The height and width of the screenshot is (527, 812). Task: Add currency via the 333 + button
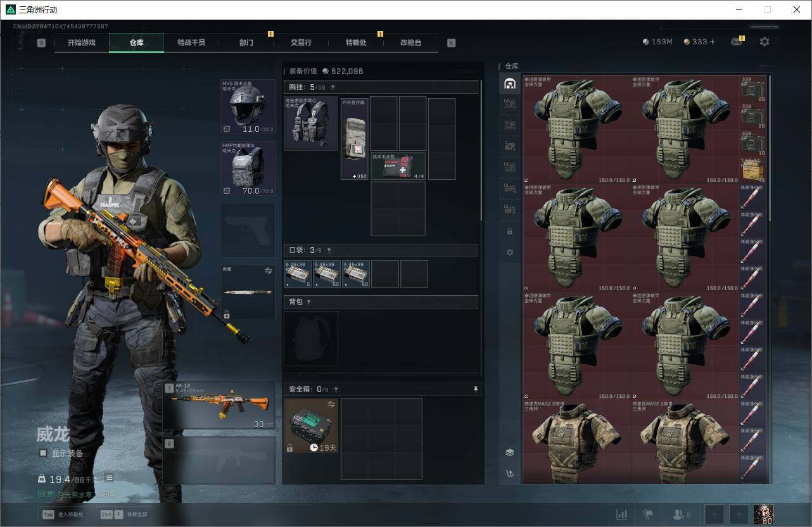tap(699, 42)
